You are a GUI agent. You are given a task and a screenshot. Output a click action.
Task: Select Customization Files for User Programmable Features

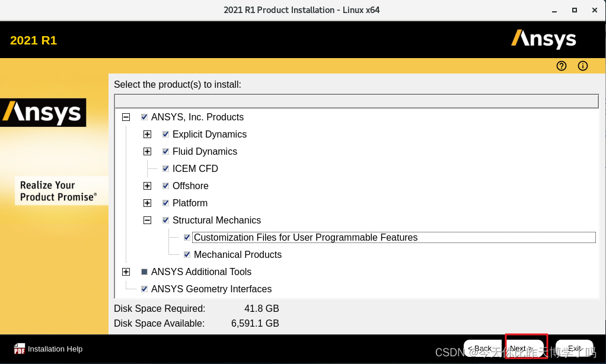click(305, 238)
